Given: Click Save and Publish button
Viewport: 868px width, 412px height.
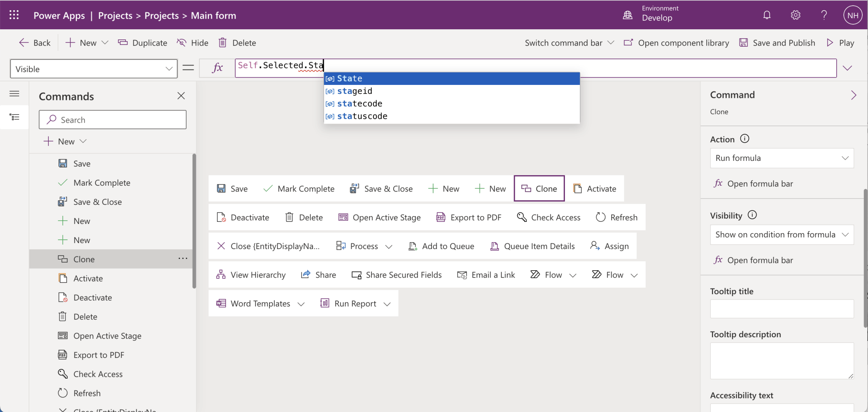Looking at the screenshot, I should pos(777,43).
